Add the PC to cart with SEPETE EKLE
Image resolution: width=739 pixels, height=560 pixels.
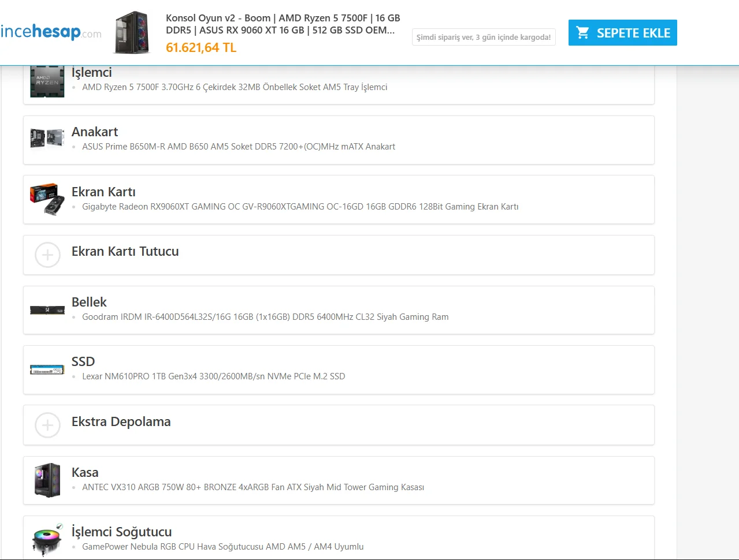click(x=623, y=33)
